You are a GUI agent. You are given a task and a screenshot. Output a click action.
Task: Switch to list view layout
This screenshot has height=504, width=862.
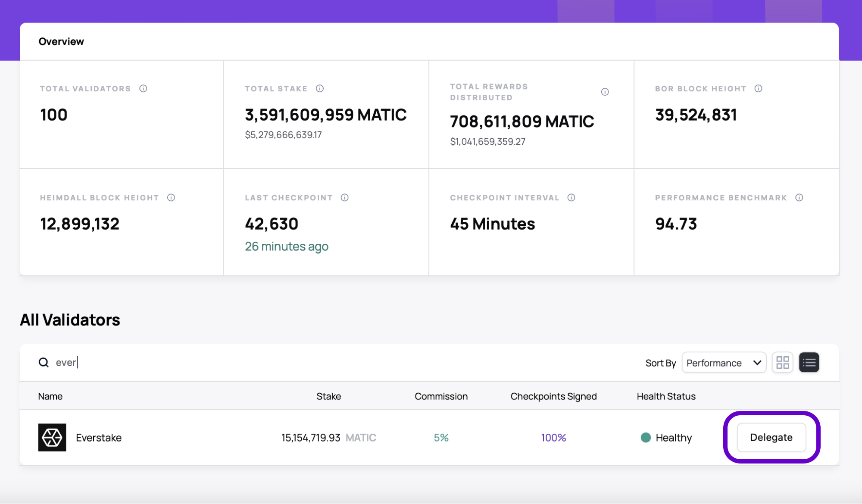tap(809, 363)
